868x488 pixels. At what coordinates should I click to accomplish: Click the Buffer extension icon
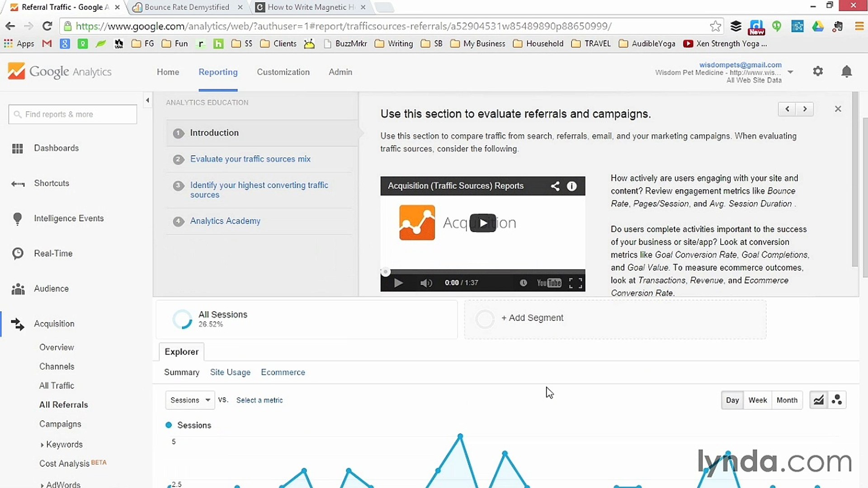(x=736, y=26)
